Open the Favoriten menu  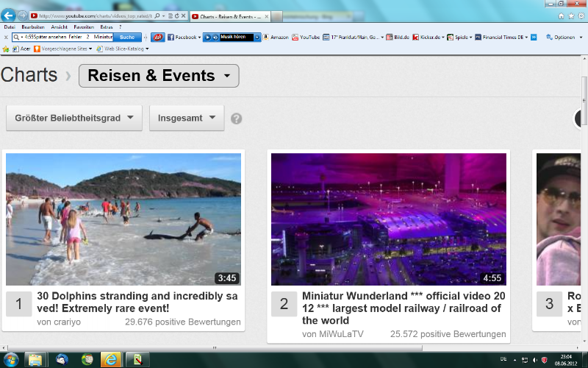[x=84, y=26]
